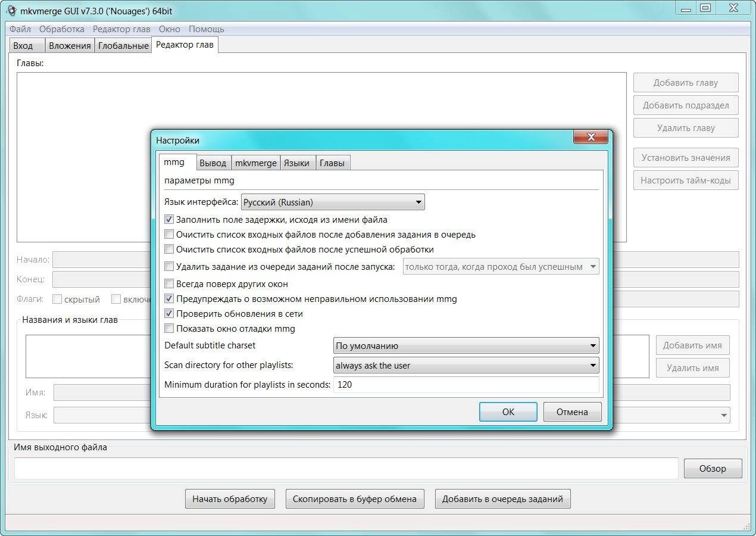Enable "Всегда поверх других окон" checkbox

pos(169,284)
